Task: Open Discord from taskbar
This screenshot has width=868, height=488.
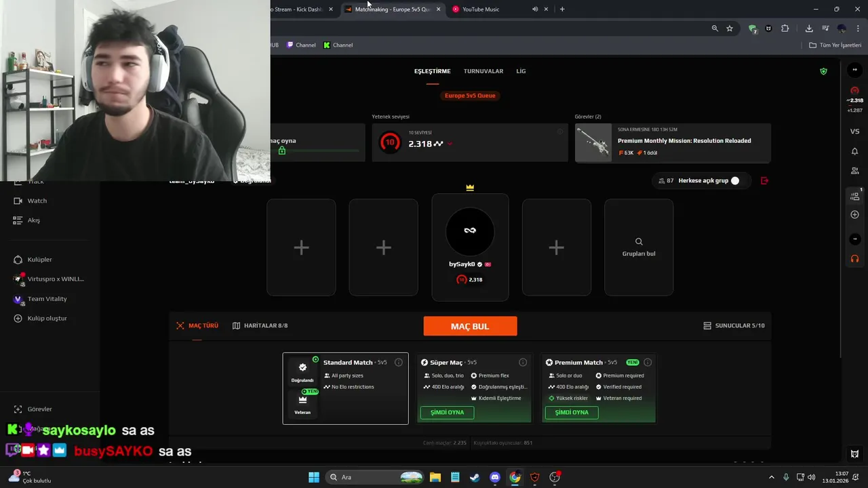Action: point(495,477)
